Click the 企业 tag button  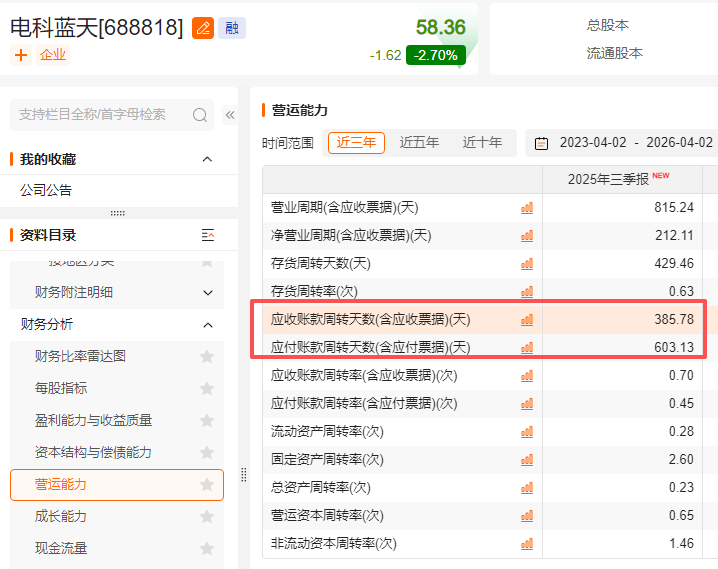53,55
